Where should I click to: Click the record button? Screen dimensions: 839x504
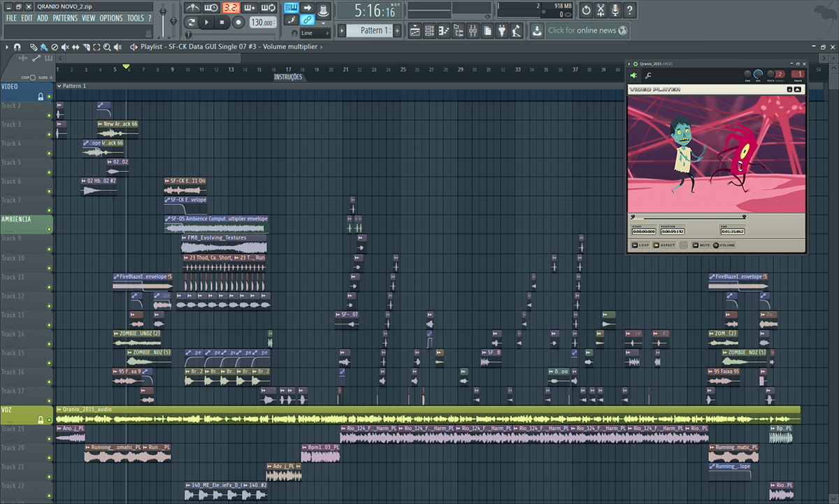[x=238, y=22]
